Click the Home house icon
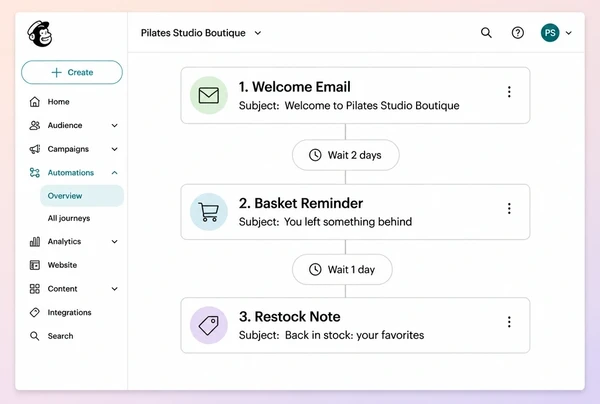Viewport: 600px width, 404px height. point(35,102)
